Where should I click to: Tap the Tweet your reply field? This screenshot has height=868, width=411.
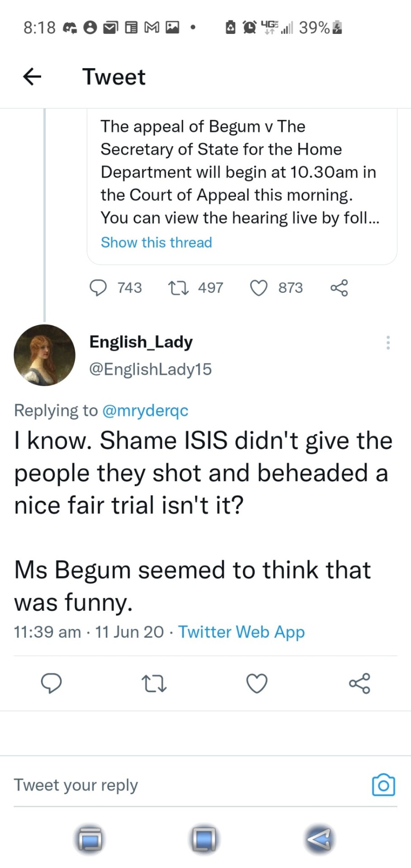[x=181, y=785]
